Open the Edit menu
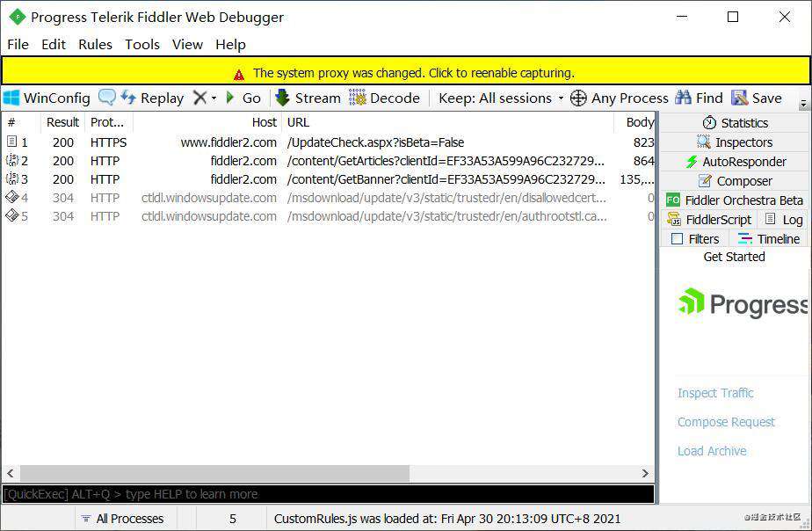The height and width of the screenshot is (531, 812). pos(54,45)
